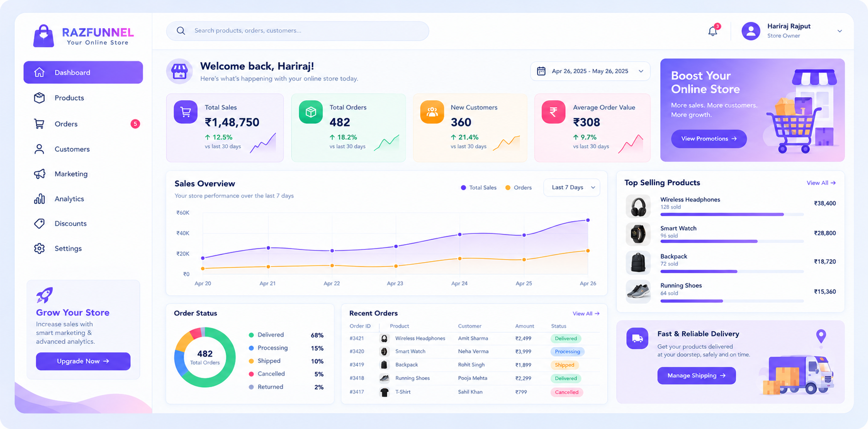
Task: Click the Smart Watch sales progress bar
Action: click(732, 241)
